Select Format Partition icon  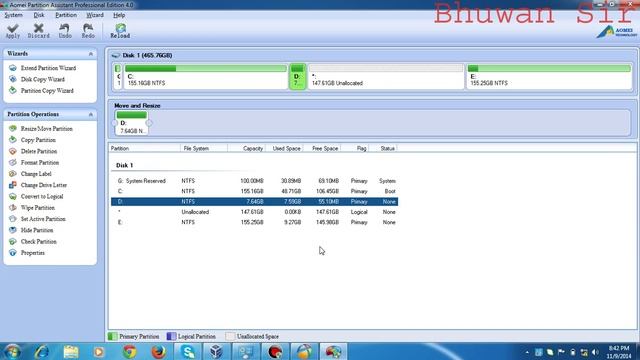click(x=13, y=162)
